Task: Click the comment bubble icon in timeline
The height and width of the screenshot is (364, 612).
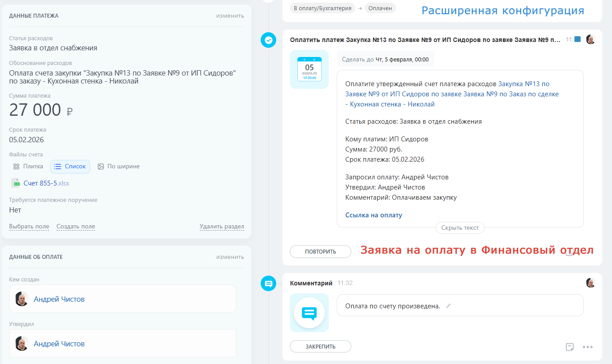Action: [268, 283]
